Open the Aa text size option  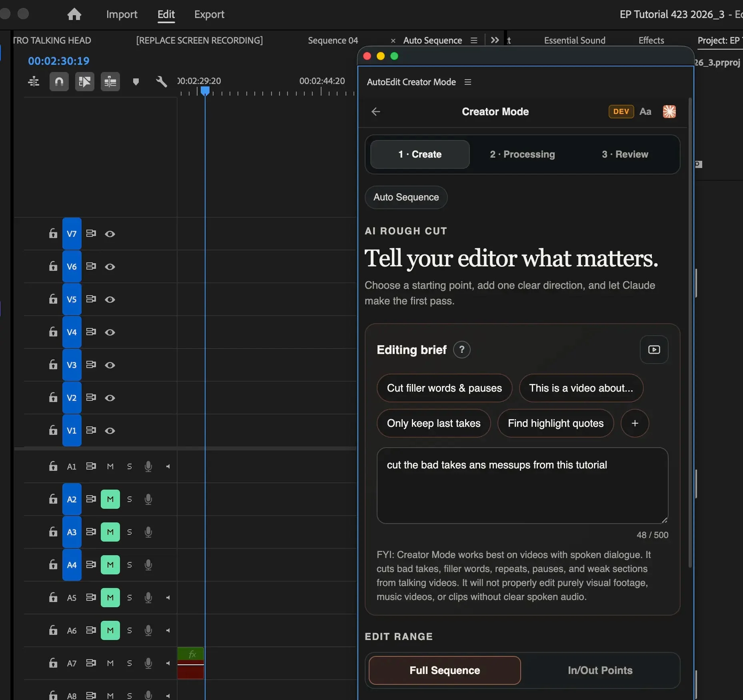point(645,112)
